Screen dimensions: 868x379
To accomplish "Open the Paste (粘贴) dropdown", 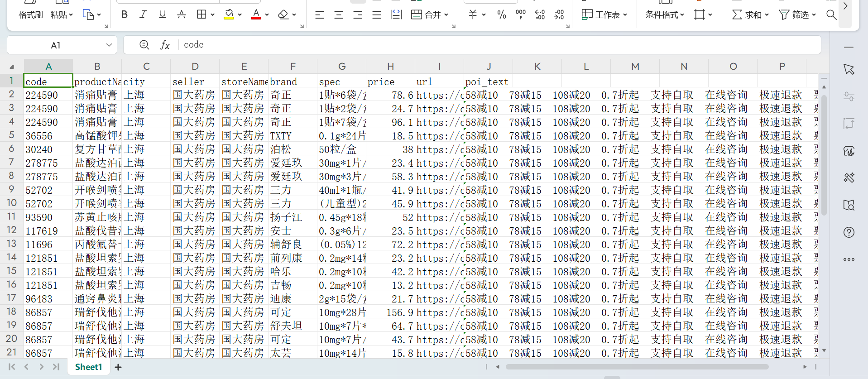I will tap(62, 15).
